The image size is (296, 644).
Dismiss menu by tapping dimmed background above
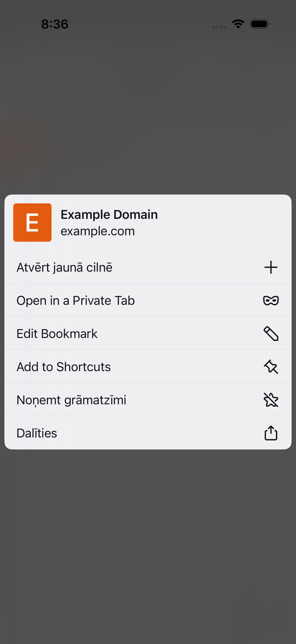pyautogui.click(x=148, y=112)
